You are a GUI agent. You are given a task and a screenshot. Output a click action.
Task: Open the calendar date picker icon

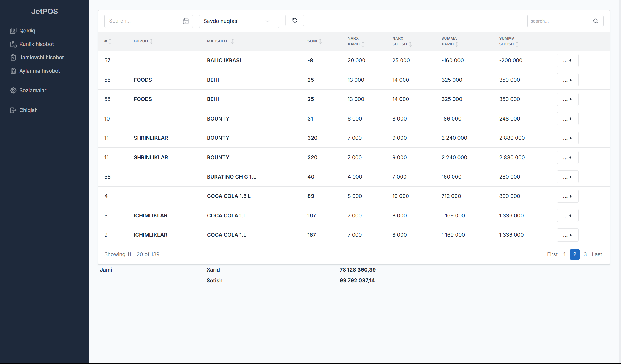tap(186, 21)
